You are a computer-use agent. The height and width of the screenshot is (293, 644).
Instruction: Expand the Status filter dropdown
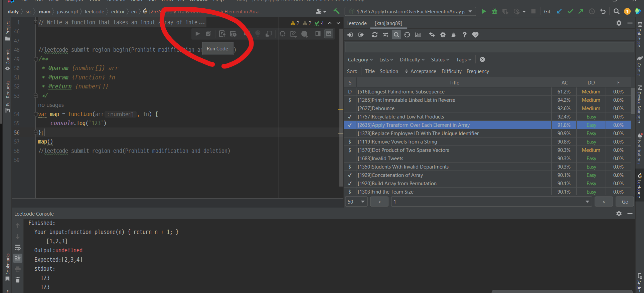pyautogui.click(x=440, y=60)
